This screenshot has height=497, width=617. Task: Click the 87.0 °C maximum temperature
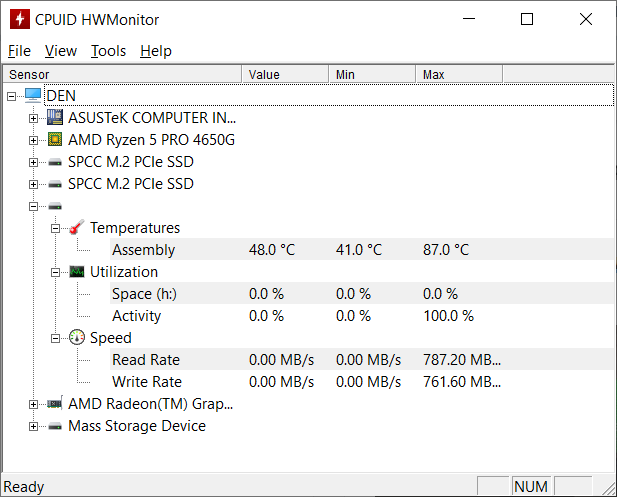click(446, 250)
